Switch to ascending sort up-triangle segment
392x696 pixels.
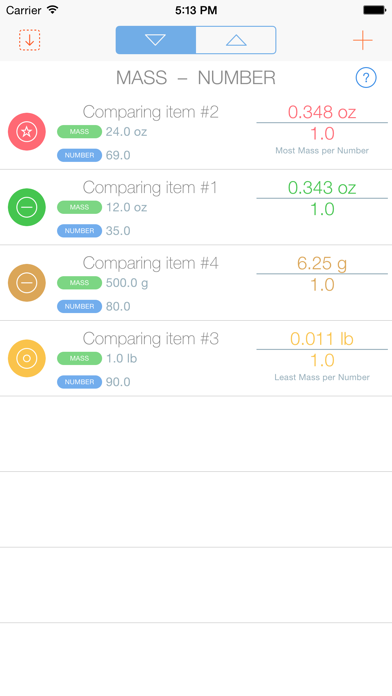coord(236,40)
